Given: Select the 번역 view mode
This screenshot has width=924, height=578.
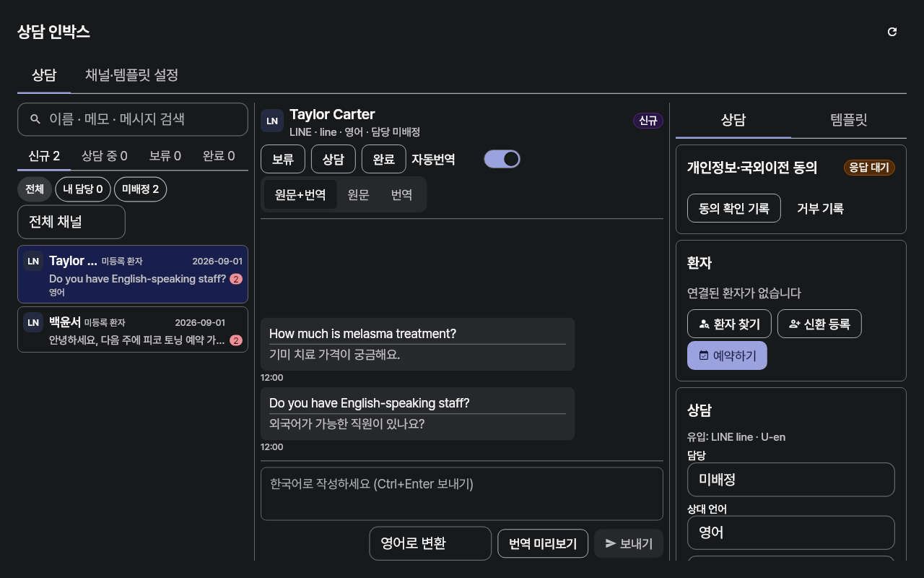Looking at the screenshot, I should 401,194.
